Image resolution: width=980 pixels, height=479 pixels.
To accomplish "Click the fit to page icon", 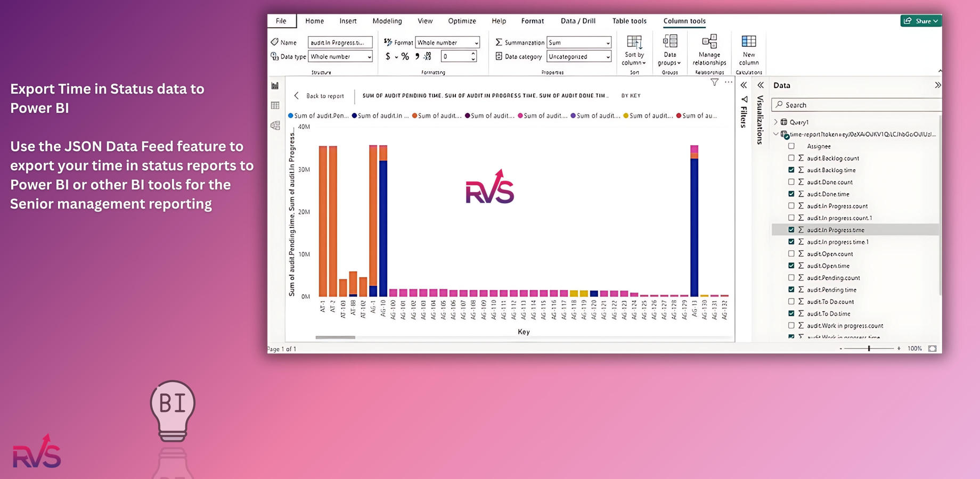I will (932, 349).
